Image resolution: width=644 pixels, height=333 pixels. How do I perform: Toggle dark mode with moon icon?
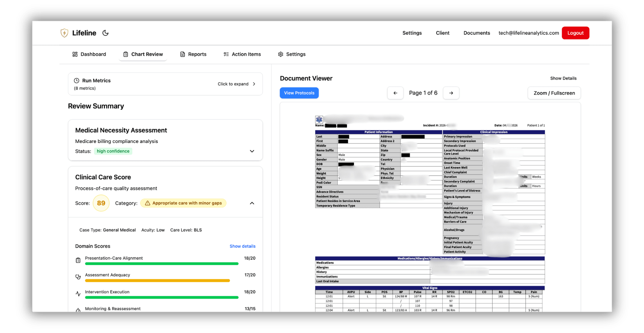(x=106, y=33)
